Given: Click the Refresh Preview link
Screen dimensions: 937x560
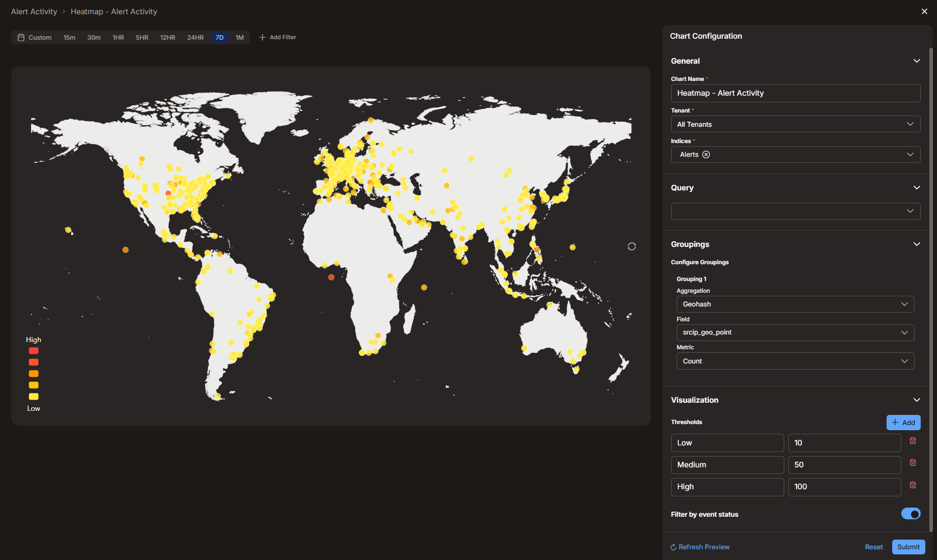Looking at the screenshot, I should [x=700, y=547].
